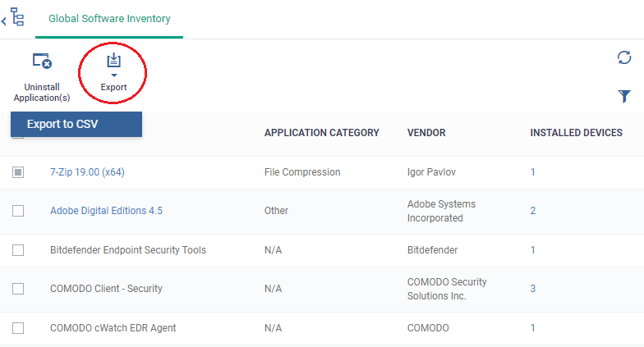
Task: Sort by INSTALLED DEVICES column header
Action: point(577,133)
